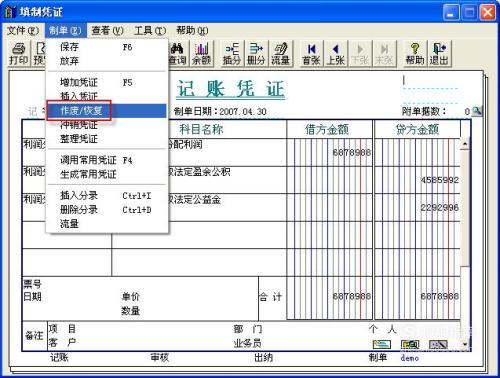Image resolution: width=500 pixels, height=378 pixels.
Task: Click credit amount 2292996
Action: pos(440,208)
